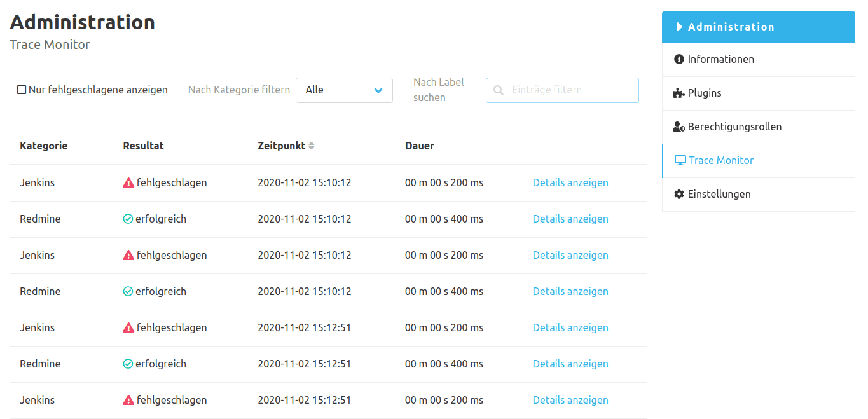
Task: Select the Informationen info icon
Action: pyautogui.click(x=680, y=59)
